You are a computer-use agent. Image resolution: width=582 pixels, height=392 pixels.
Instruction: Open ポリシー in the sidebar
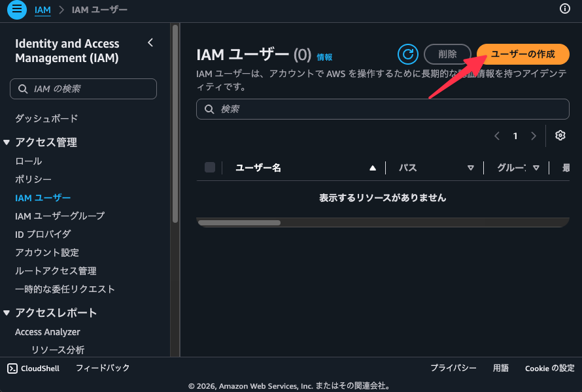(x=33, y=179)
